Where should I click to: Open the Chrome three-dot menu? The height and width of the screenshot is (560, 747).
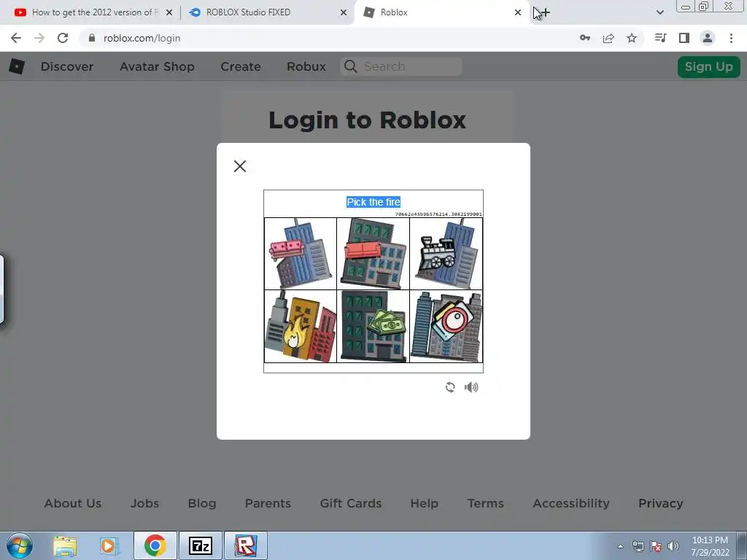coord(731,38)
